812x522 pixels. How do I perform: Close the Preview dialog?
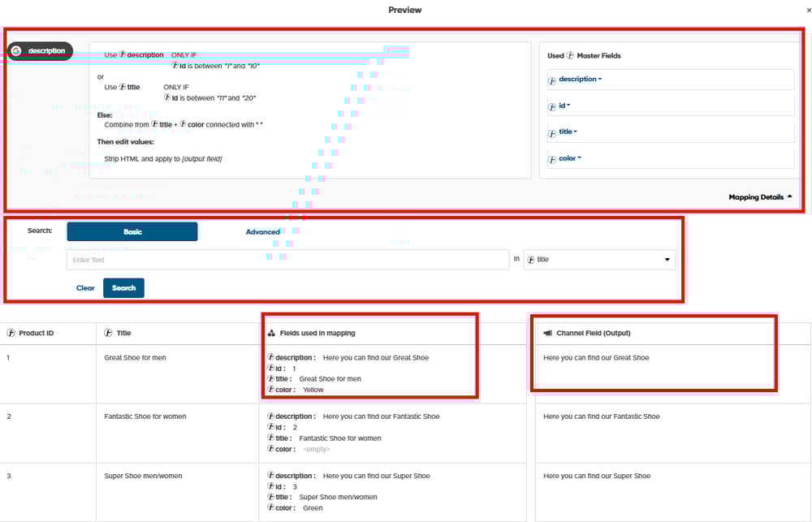[x=808, y=11]
